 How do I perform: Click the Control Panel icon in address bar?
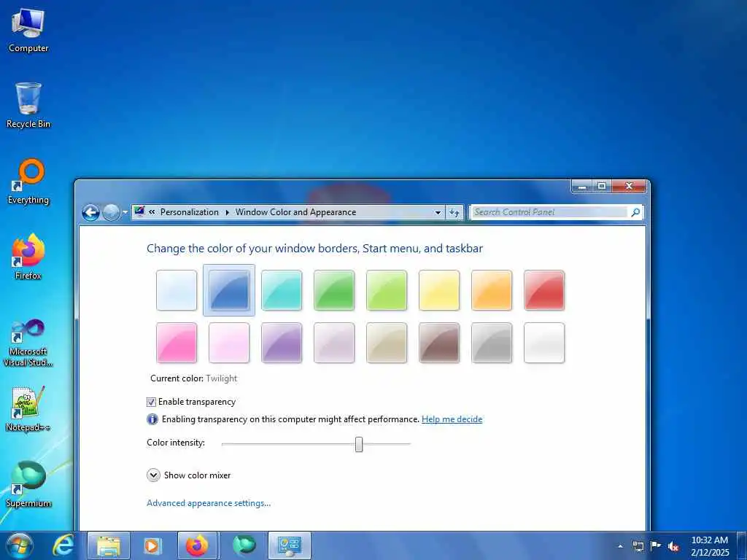coord(139,211)
